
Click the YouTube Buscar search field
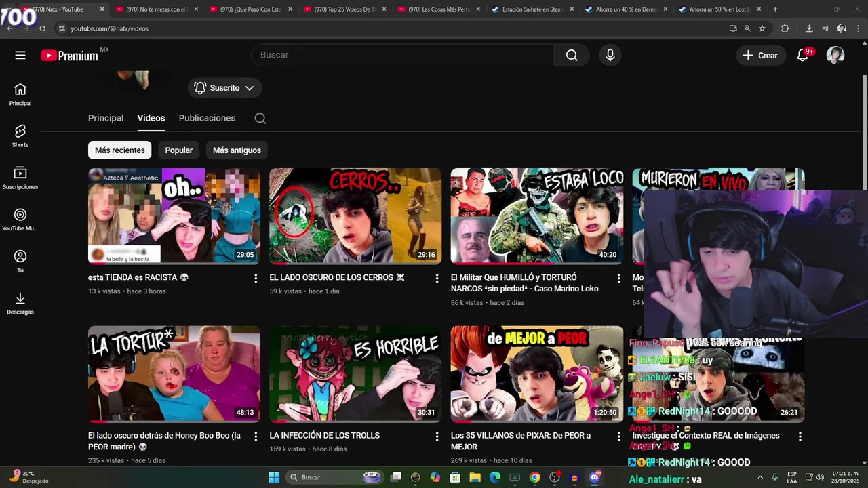pos(403,56)
